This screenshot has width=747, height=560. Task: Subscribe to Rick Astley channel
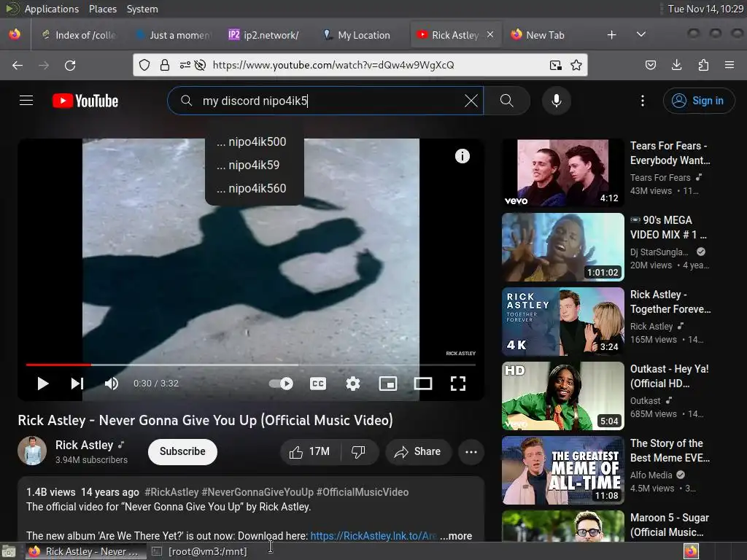[x=182, y=451]
